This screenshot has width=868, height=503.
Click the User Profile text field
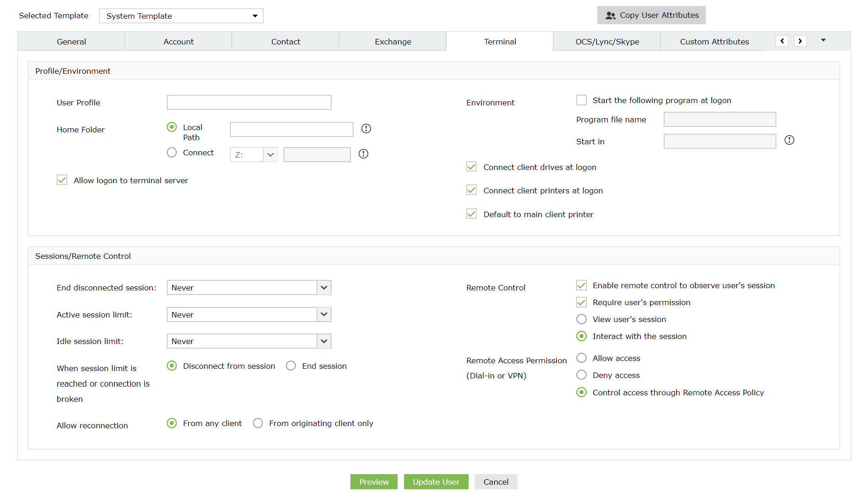[249, 103]
